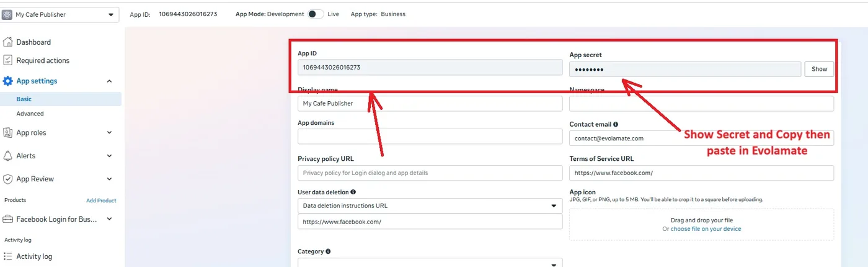Click the Terms of Service URL field
Screen dimensions: 868x267
[701, 173]
